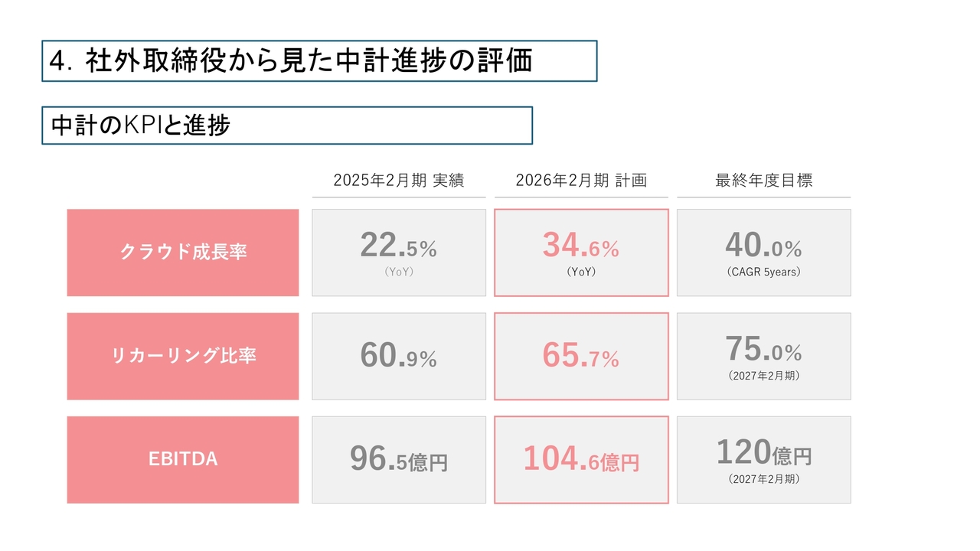
Task: Click the '2025年2月期 実績' column header
Action: pyautogui.click(x=398, y=181)
